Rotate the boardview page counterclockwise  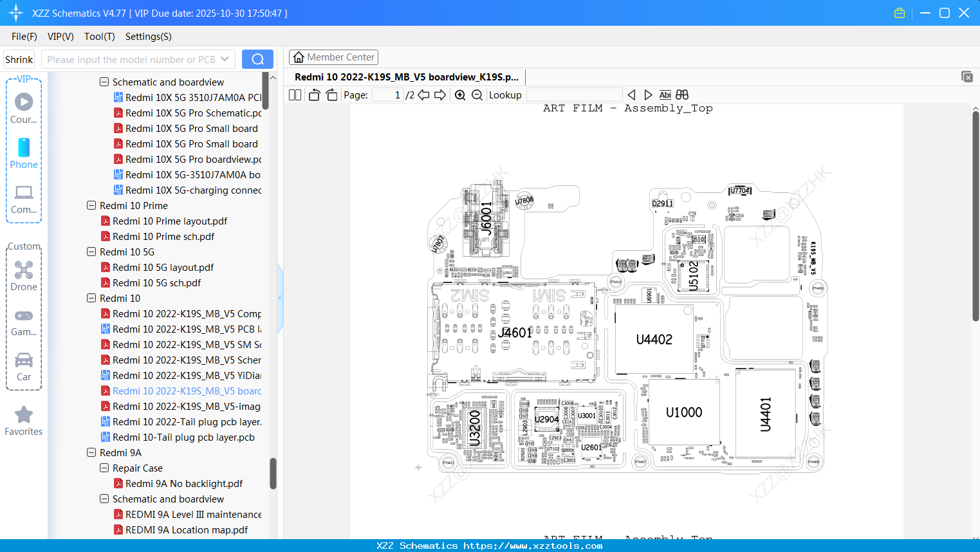pos(313,95)
